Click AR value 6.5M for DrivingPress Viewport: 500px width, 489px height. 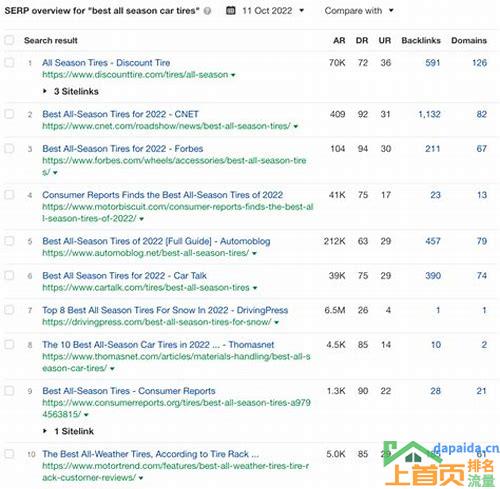point(335,310)
